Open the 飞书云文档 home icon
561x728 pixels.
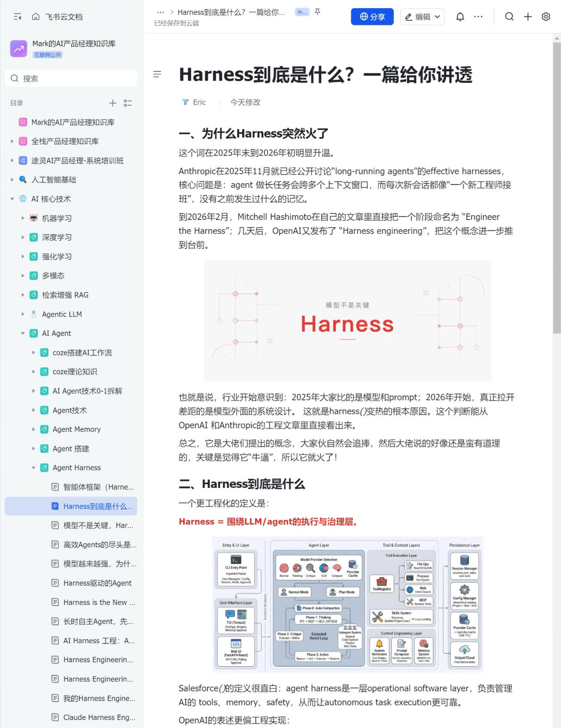click(x=35, y=17)
